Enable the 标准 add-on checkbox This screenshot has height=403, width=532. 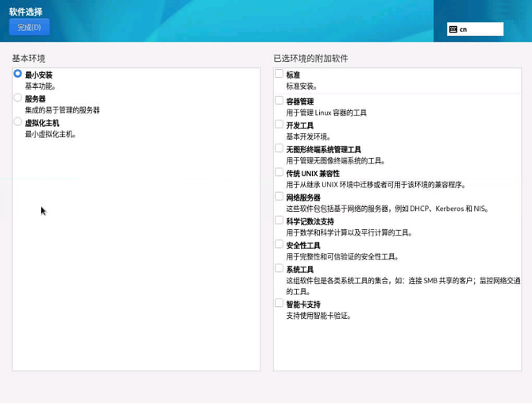279,74
